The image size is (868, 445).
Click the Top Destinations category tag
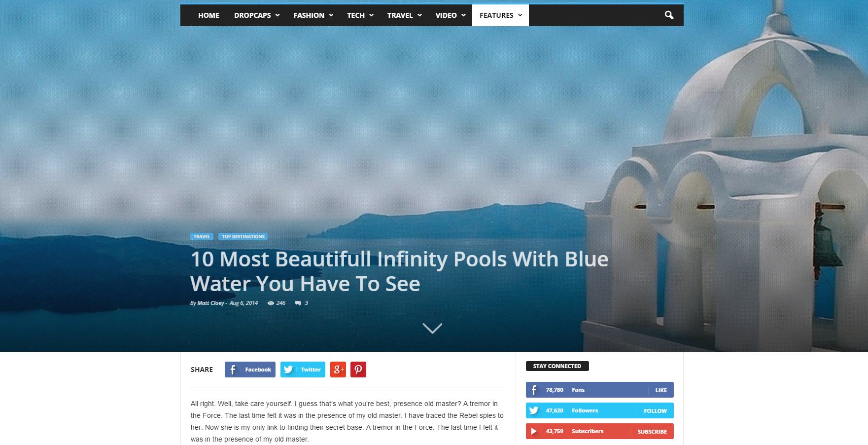(x=243, y=237)
